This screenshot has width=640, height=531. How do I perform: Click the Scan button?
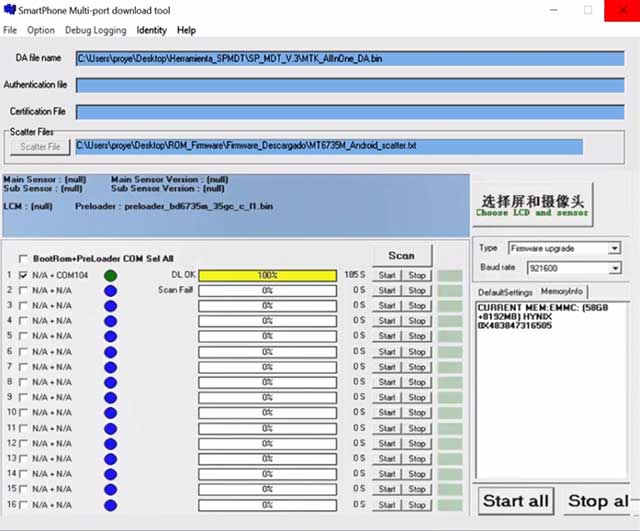(x=402, y=256)
